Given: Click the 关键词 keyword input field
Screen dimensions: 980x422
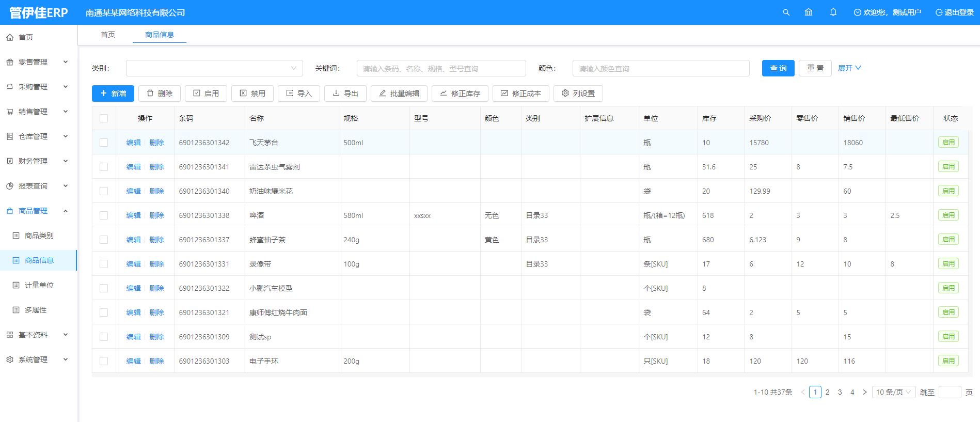Looking at the screenshot, I should tap(441, 68).
